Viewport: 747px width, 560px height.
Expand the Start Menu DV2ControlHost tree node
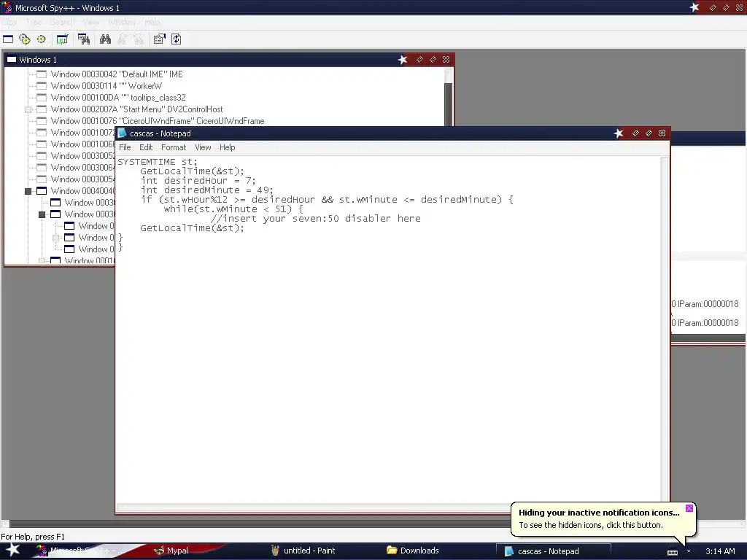click(x=28, y=109)
